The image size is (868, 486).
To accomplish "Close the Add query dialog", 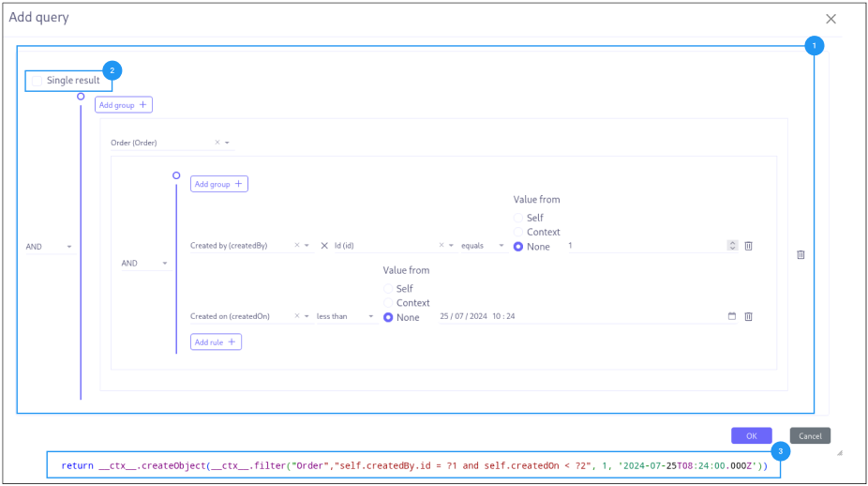I will pos(831,19).
